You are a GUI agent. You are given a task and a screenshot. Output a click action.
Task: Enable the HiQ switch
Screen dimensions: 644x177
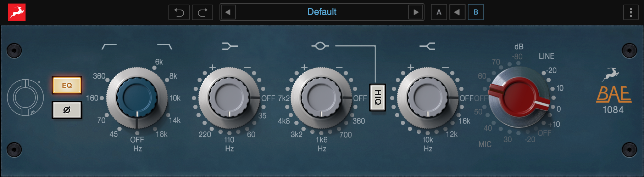pos(378,97)
